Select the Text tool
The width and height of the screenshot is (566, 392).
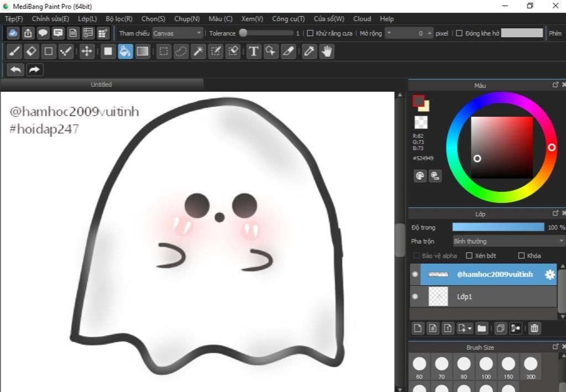253,51
